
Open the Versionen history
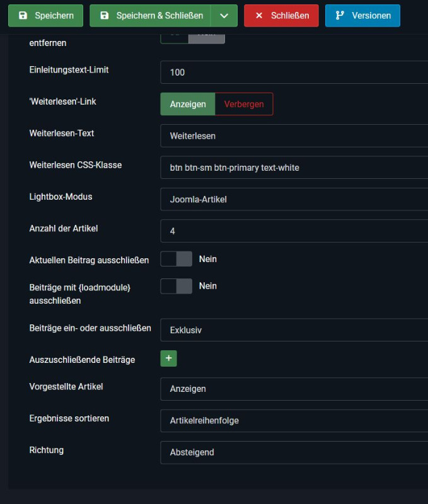(362, 16)
